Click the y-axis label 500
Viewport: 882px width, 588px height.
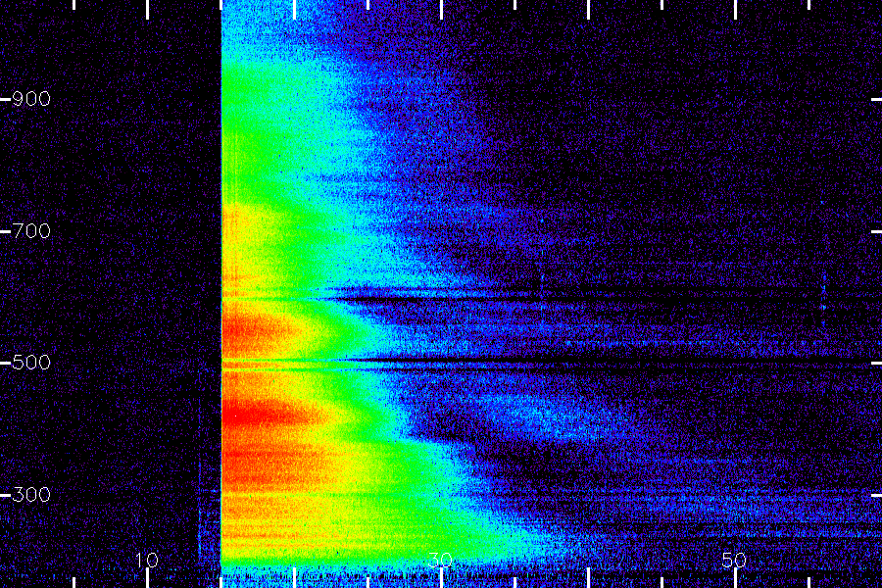[31, 363]
